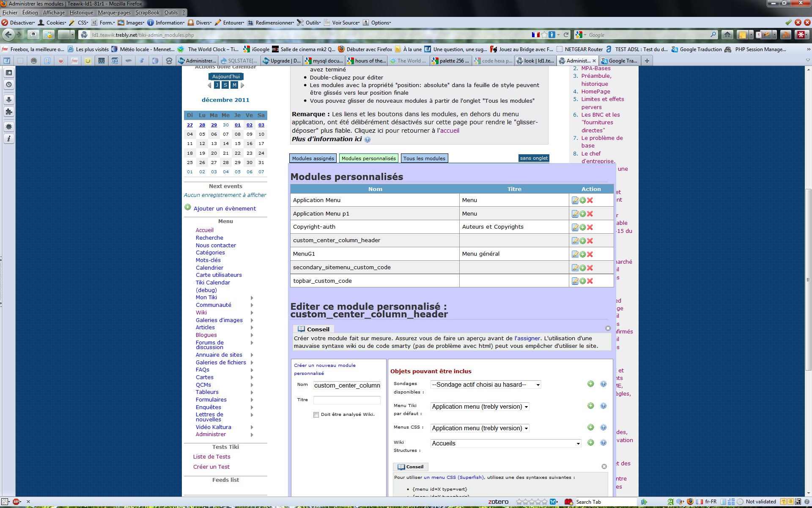The image size is (812, 508).
Task: Open the sidebar downloads arrow icon
Action: (x=8, y=100)
